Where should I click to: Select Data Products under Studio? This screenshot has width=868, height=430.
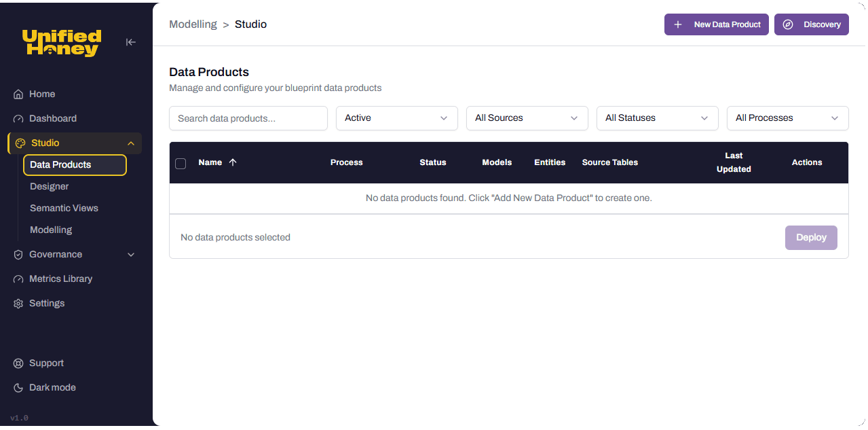(x=75, y=165)
